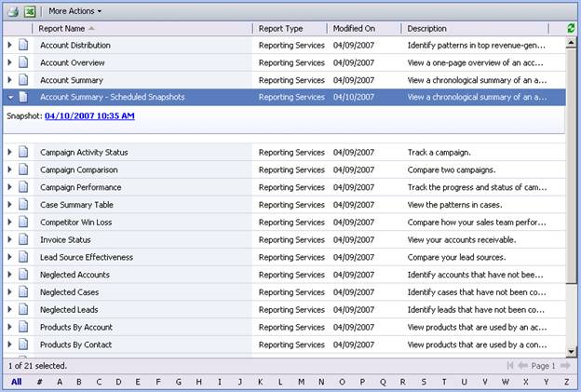Viewport: 581px width, 392px height.
Task: Click the Neglected Leads report document icon
Action: click(24, 309)
